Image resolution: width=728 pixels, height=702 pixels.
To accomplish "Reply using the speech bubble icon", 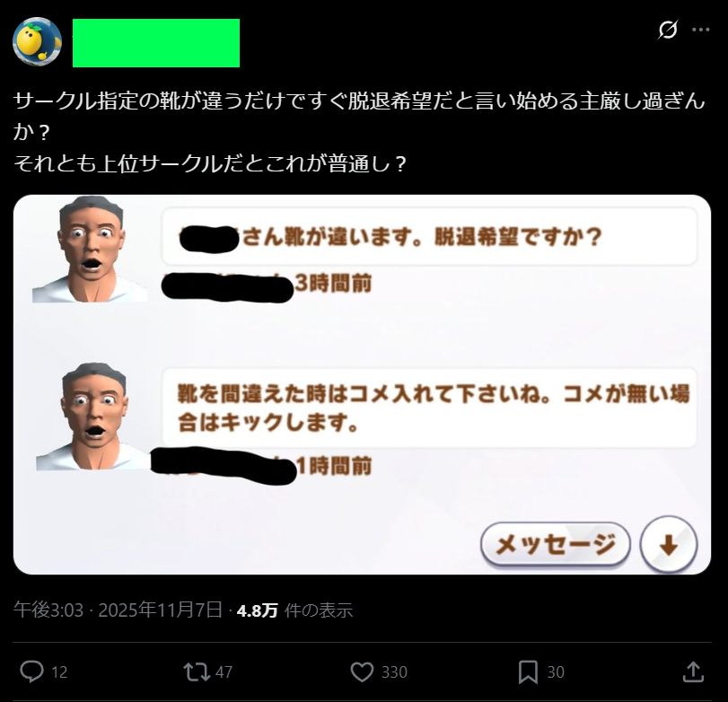I will 31,671.
